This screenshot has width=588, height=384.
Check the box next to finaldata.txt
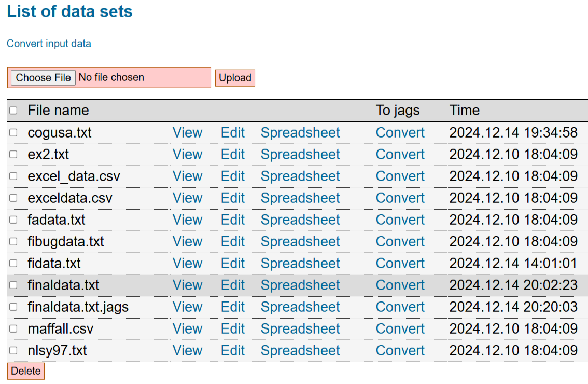[13, 285]
